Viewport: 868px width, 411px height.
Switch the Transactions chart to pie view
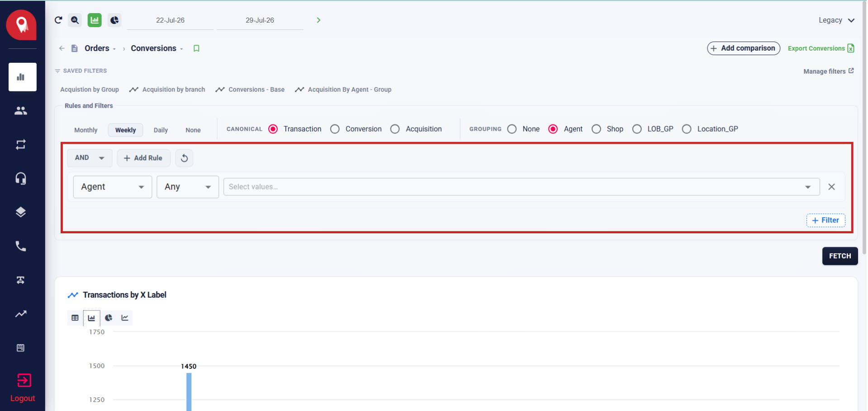click(x=109, y=318)
